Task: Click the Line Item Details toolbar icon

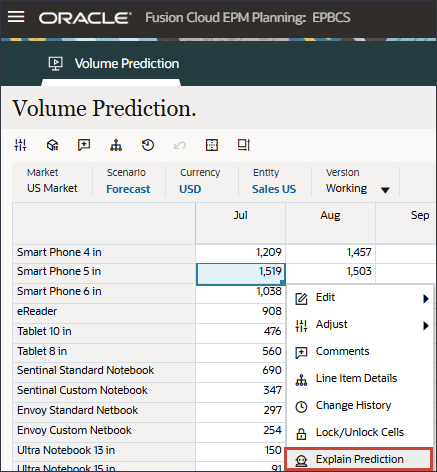Action: pyautogui.click(x=116, y=145)
